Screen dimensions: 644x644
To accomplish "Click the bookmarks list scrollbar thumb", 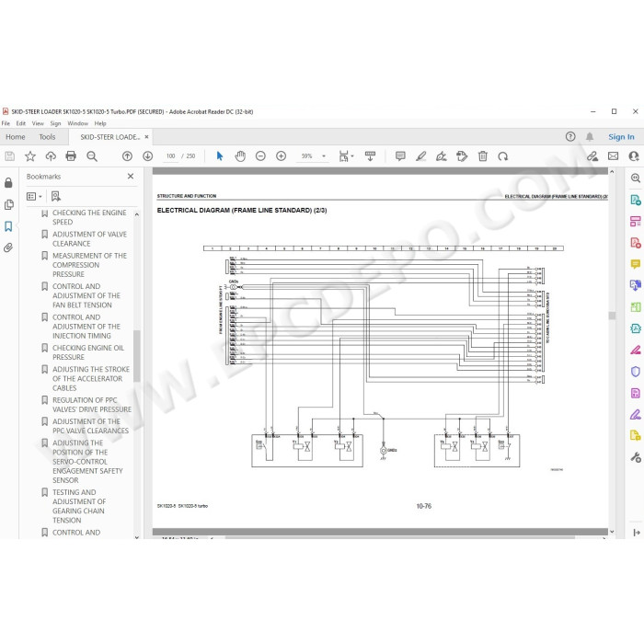I will pos(137,355).
